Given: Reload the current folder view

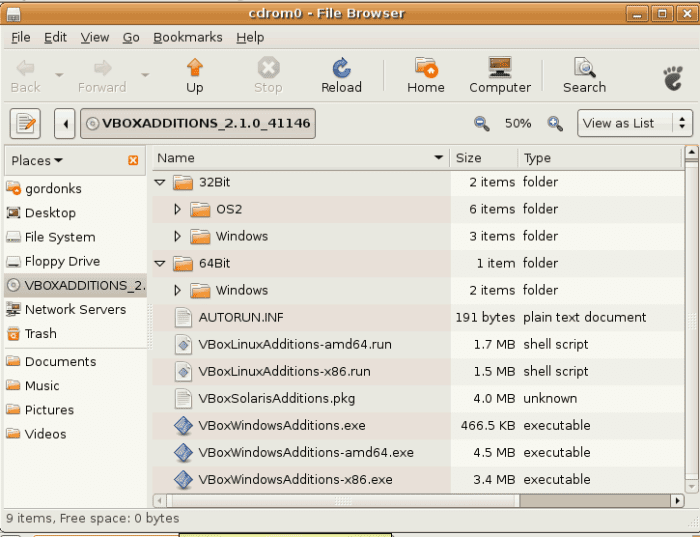Looking at the screenshot, I should (341, 68).
